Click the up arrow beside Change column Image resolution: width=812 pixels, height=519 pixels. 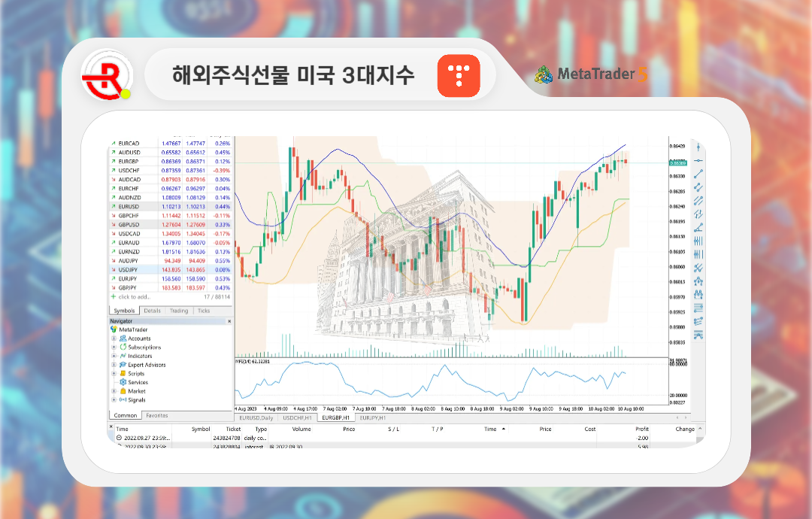point(700,429)
